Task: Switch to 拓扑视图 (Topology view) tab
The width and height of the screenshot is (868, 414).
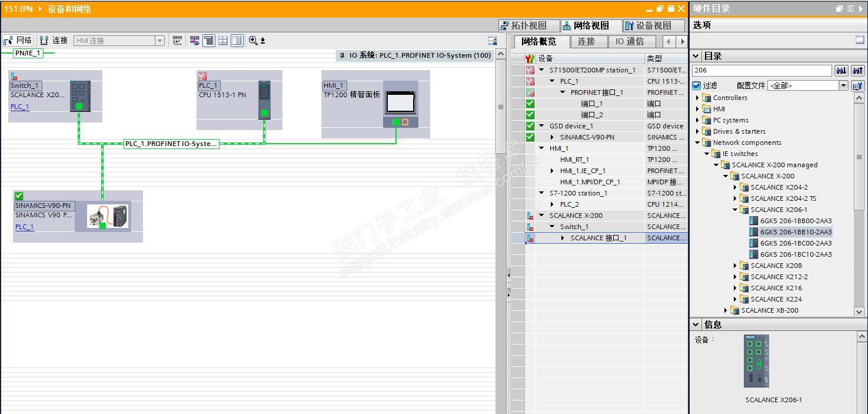Action: pos(528,25)
